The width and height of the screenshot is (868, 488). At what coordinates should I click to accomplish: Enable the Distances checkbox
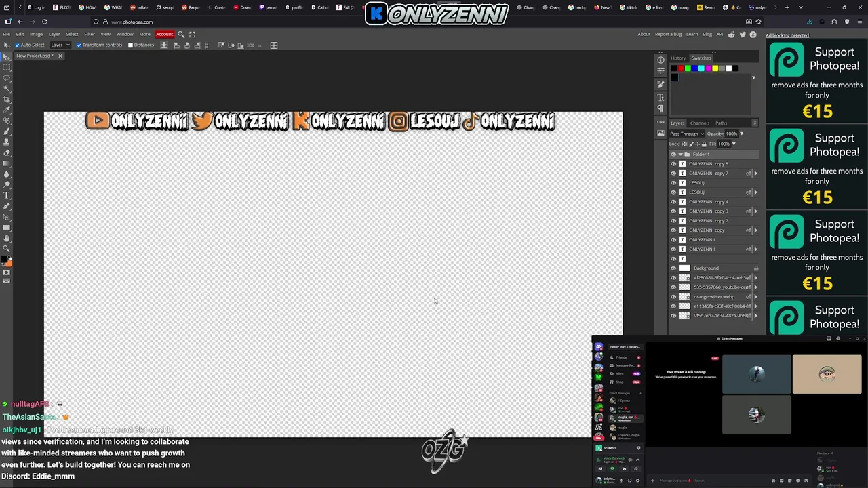coord(130,45)
